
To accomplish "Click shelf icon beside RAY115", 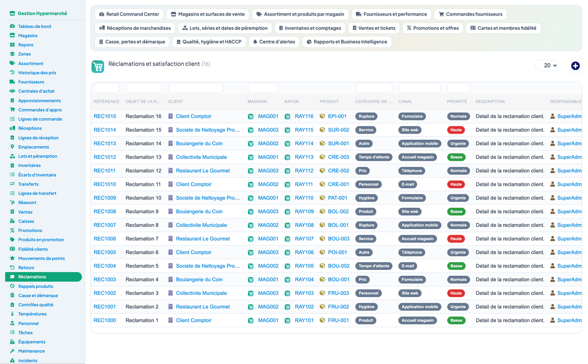I will point(288,130).
